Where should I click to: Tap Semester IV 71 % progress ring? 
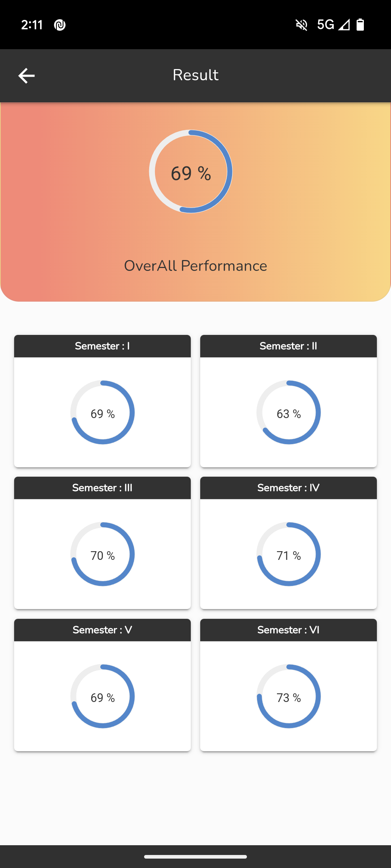tap(289, 554)
